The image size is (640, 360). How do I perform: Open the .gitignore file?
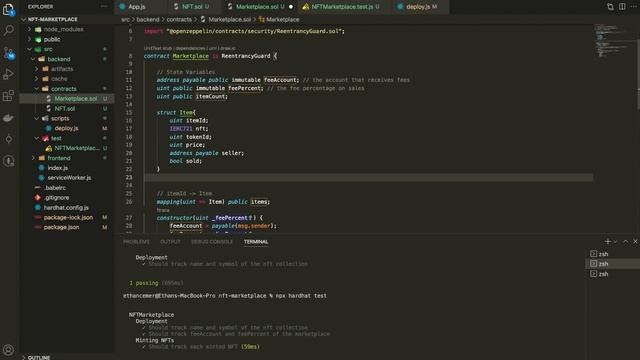67,198
